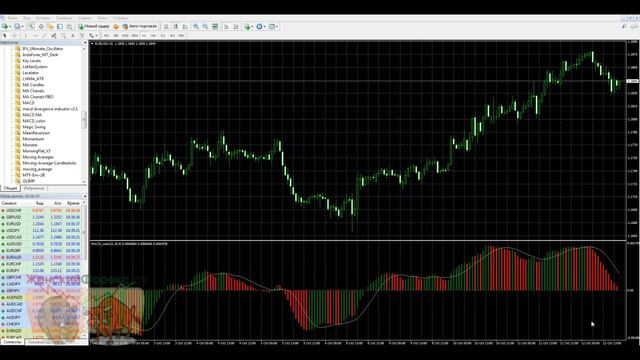Select USDCHF row in Market Watch
This screenshot has height=360, width=640.
[41, 211]
